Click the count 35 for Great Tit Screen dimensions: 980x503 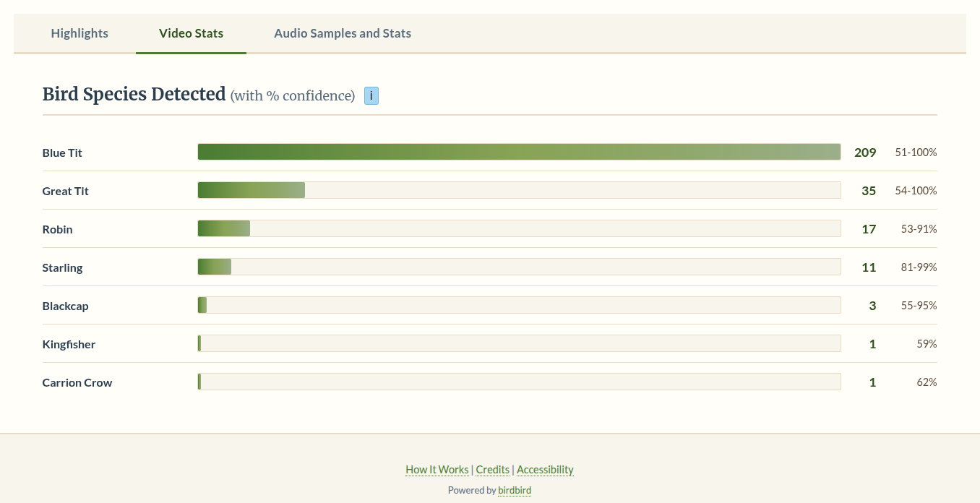coord(869,191)
